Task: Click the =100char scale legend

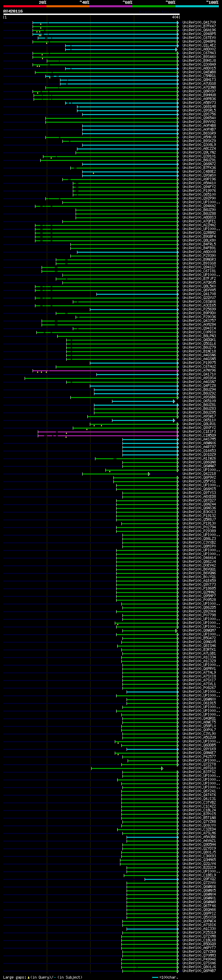Action: (x=165, y=977)
